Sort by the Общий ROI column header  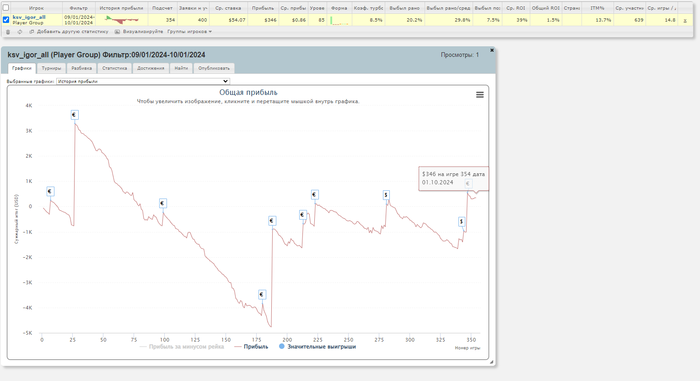[546, 8]
